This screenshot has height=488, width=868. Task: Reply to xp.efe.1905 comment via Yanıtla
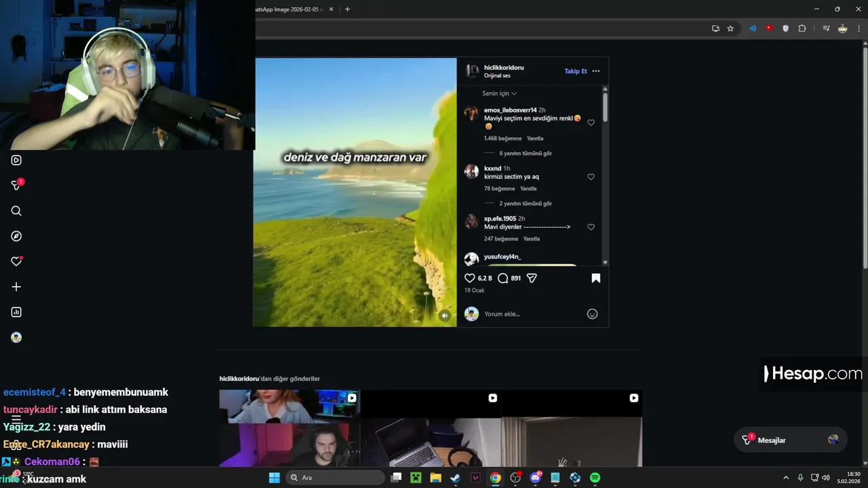(531, 239)
